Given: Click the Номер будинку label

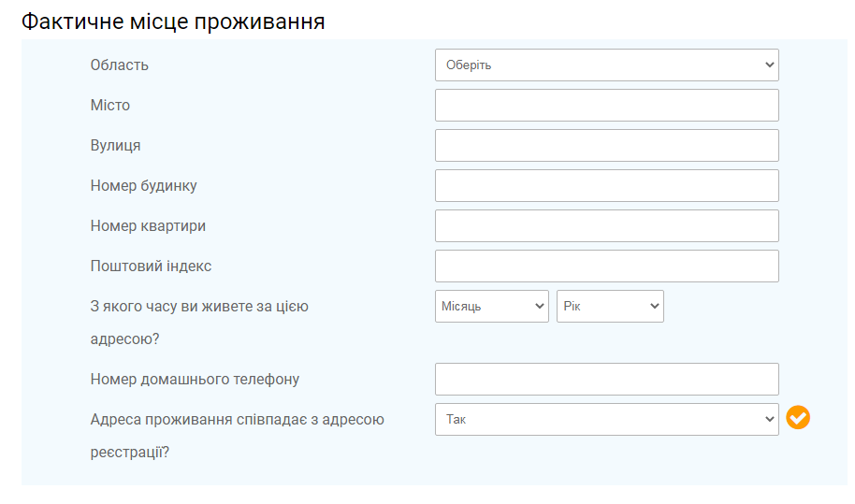Looking at the screenshot, I should 143,186.
